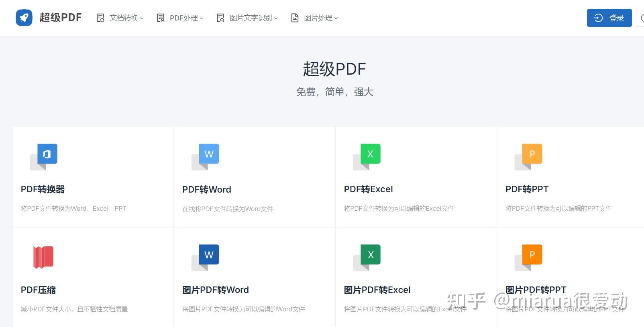Click the partially visible button right of 登录
The width and height of the screenshot is (644, 327).
[x=640, y=18]
